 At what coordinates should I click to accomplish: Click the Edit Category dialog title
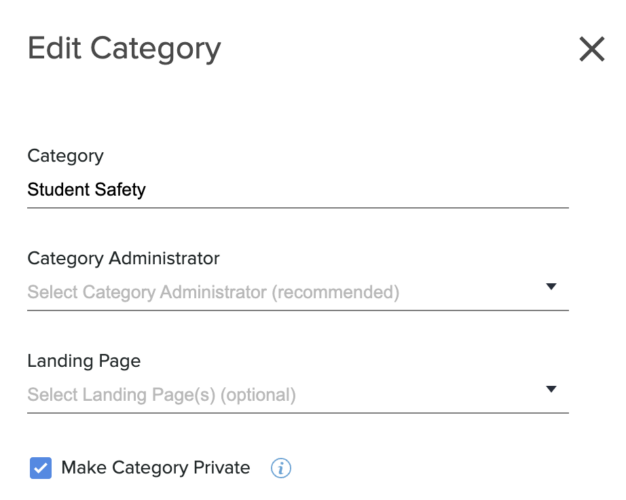coord(124,48)
